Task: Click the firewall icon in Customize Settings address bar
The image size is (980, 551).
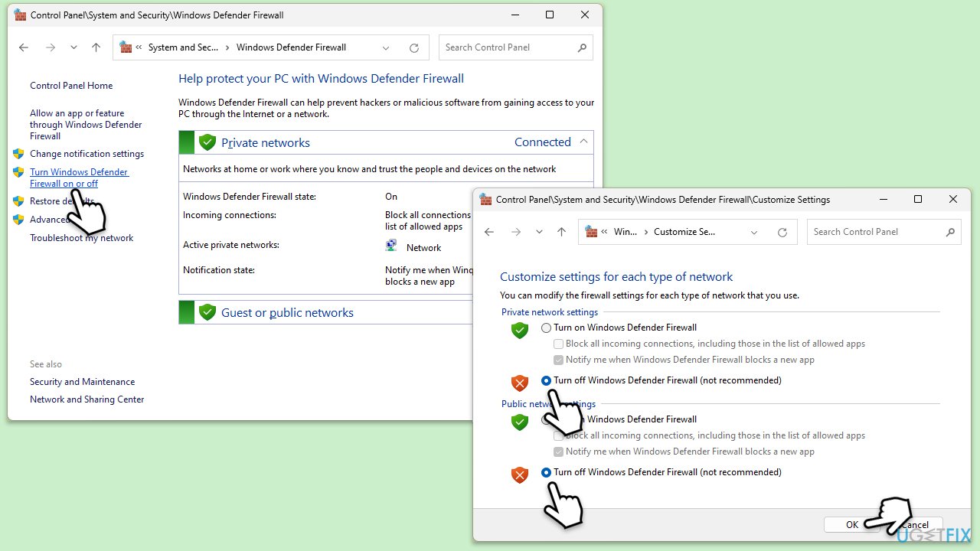Action: [x=592, y=232]
